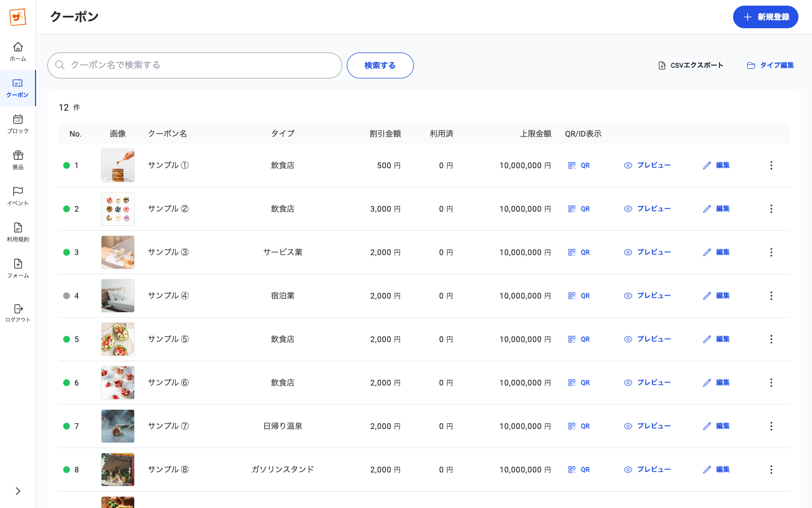
Task: Preview coupon サンプル ⑧
Action: tap(647, 470)
